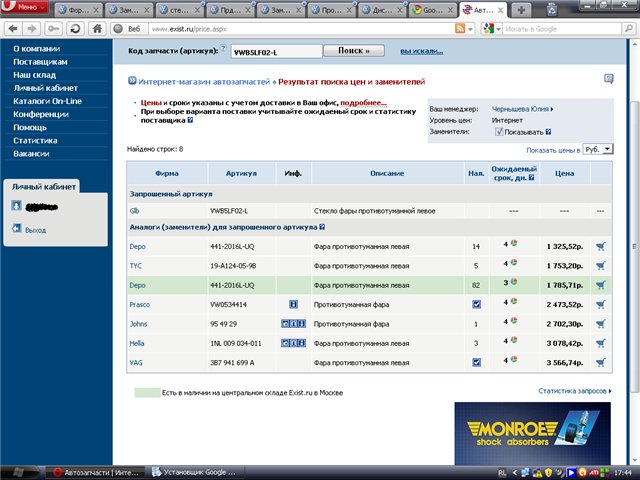Open the Руб. currency dropdown
This screenshot has width=640, height=480.
[x=598, y=149]
